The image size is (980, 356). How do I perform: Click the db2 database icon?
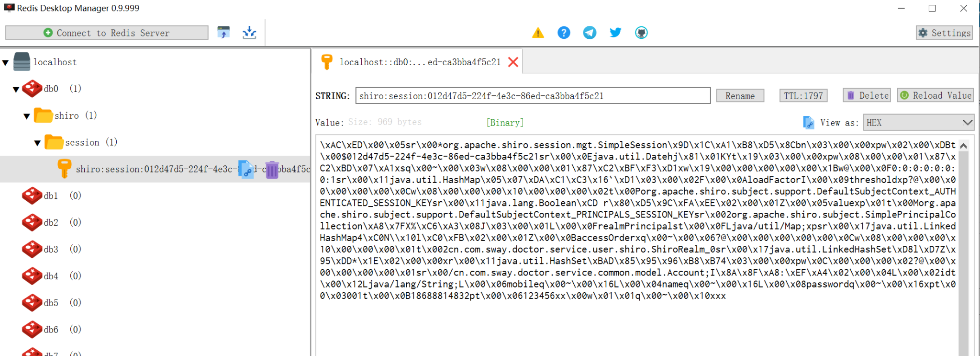click(x=32, y=222)
